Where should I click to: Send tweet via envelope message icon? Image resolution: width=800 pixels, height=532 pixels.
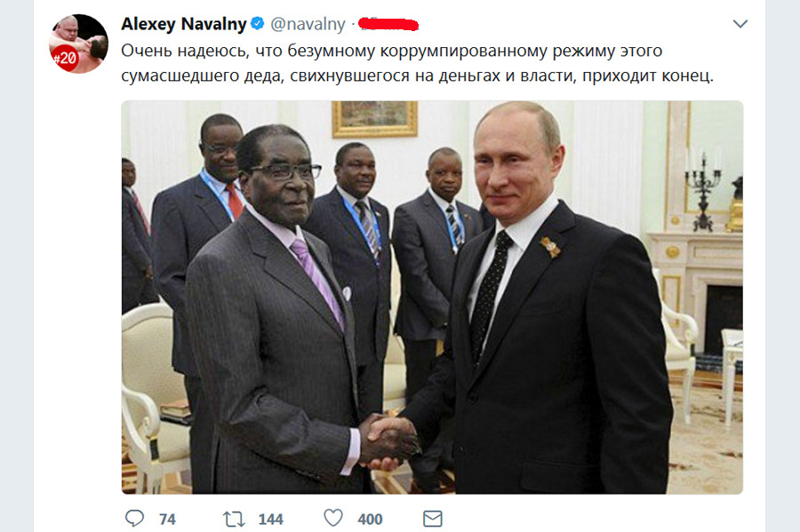(433, 519)
